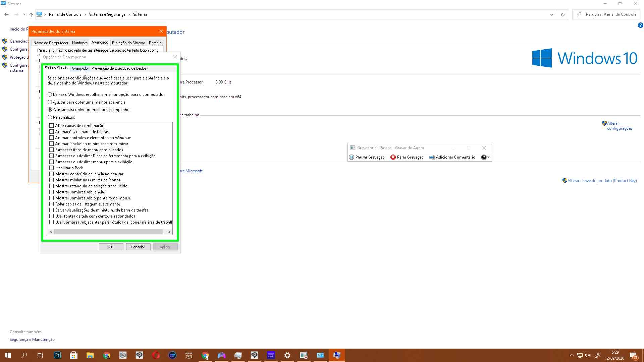Screen dimensions: 644x362
Task: Open Photoshop from the taskbar
Action: (x=57, y=355)
